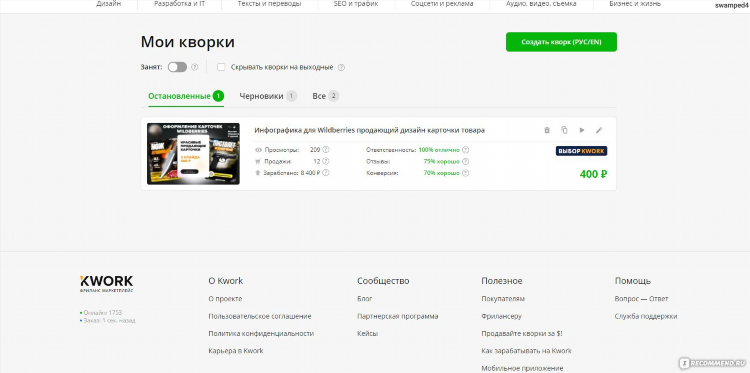Edit the kwork using the pencil icon

599,130
